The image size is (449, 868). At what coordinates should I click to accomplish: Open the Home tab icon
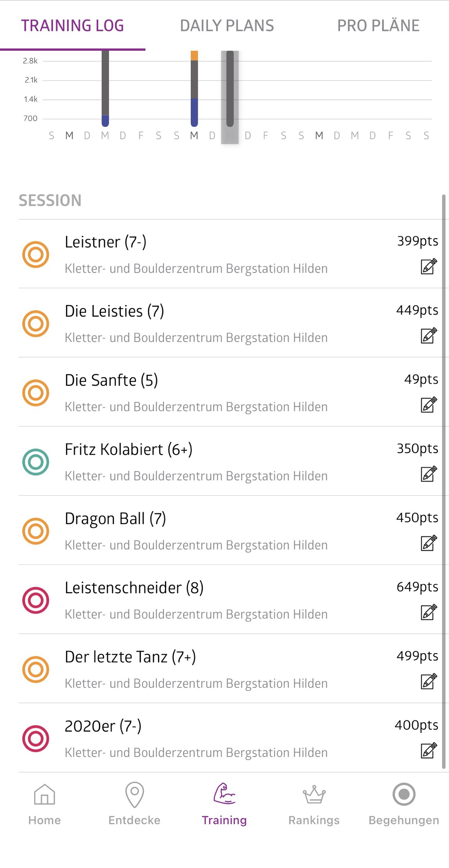[45, 795]
